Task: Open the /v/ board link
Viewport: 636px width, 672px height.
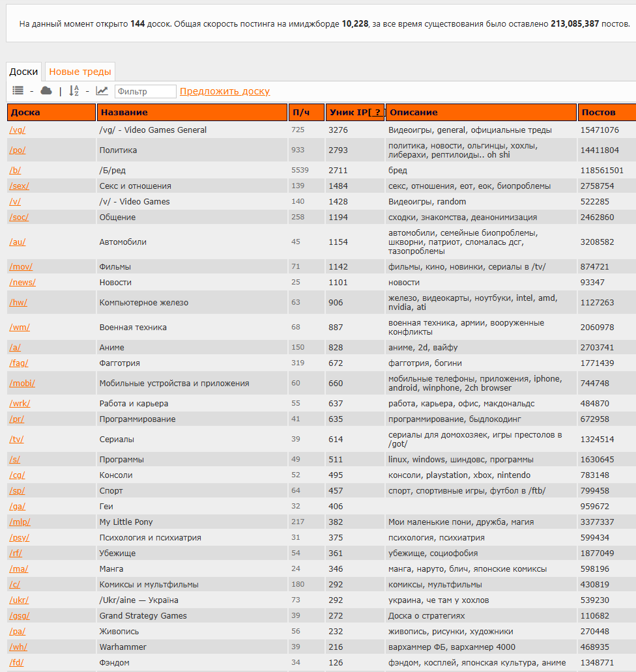Action: tap(15, 201)
